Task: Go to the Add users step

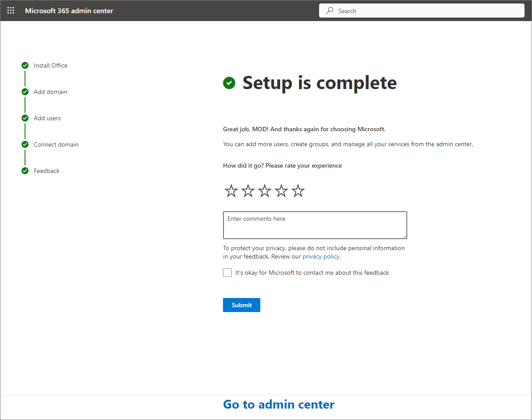Action: 47,118
